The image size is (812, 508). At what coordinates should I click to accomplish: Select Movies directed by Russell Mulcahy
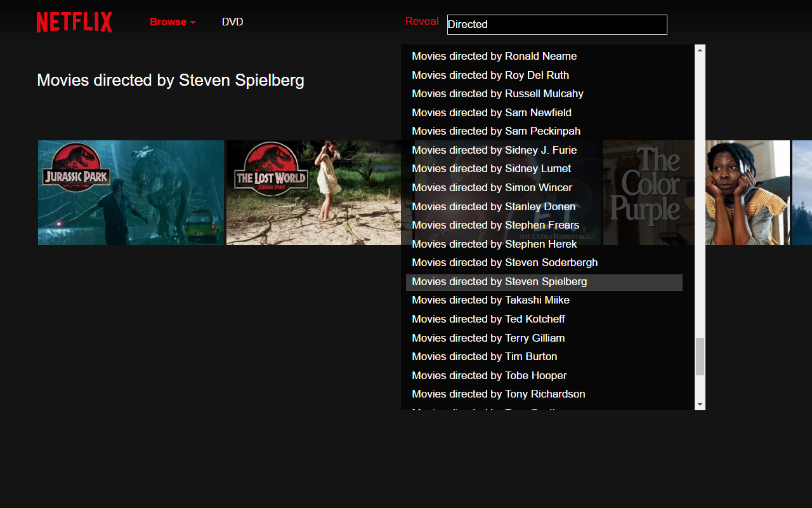click(x=544, y=93)
